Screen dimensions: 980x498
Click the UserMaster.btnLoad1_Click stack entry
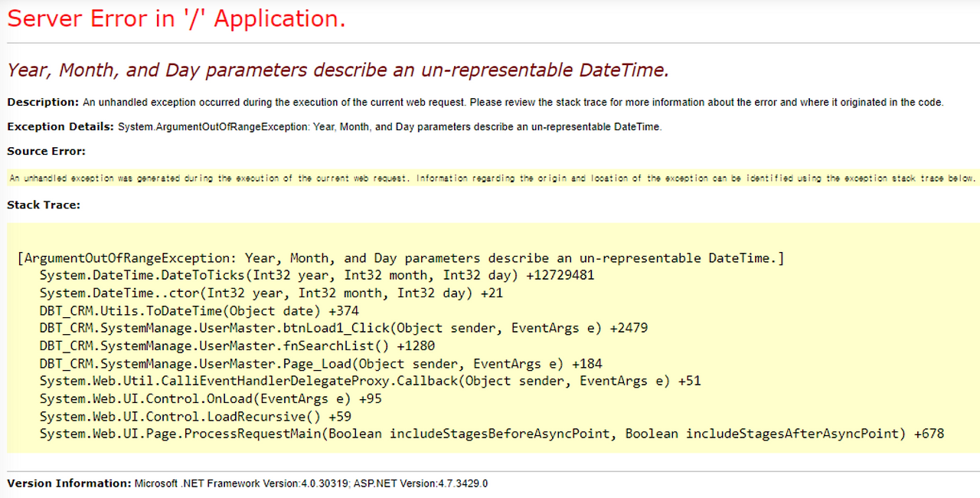343,328
